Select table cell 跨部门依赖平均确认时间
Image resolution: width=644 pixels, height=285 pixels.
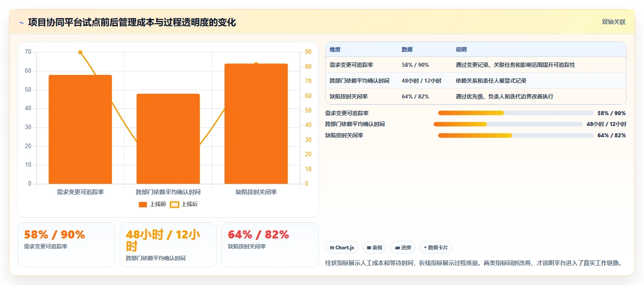pyautogui.click(x=359, y=81)
